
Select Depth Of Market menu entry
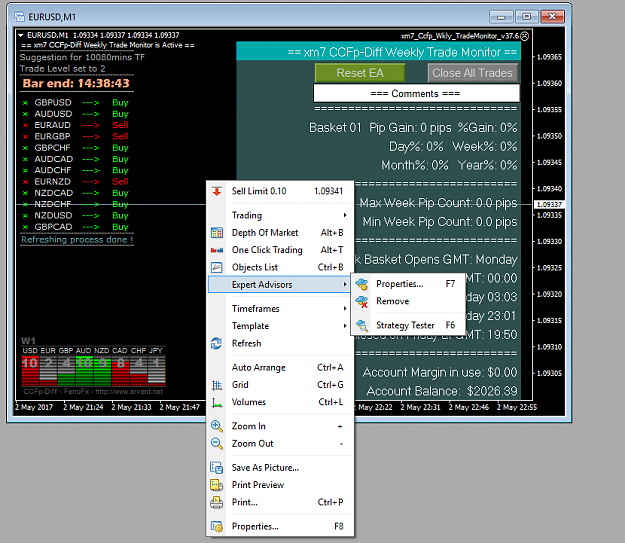pos(280,232)
